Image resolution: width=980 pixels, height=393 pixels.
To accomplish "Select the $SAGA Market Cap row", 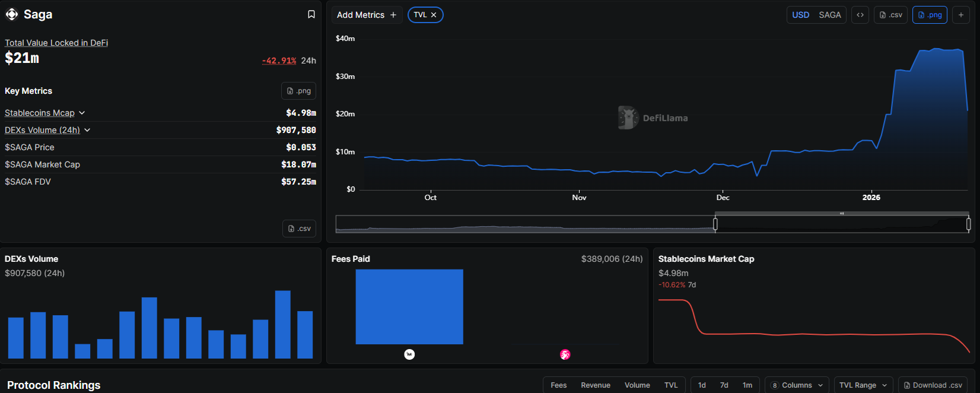I will (x=160, y=164).
